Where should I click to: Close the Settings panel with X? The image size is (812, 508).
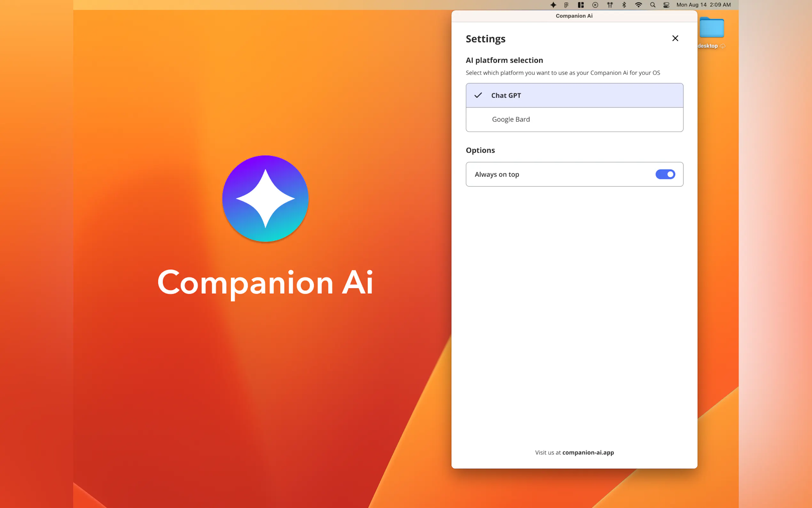(x=675, y=38)
